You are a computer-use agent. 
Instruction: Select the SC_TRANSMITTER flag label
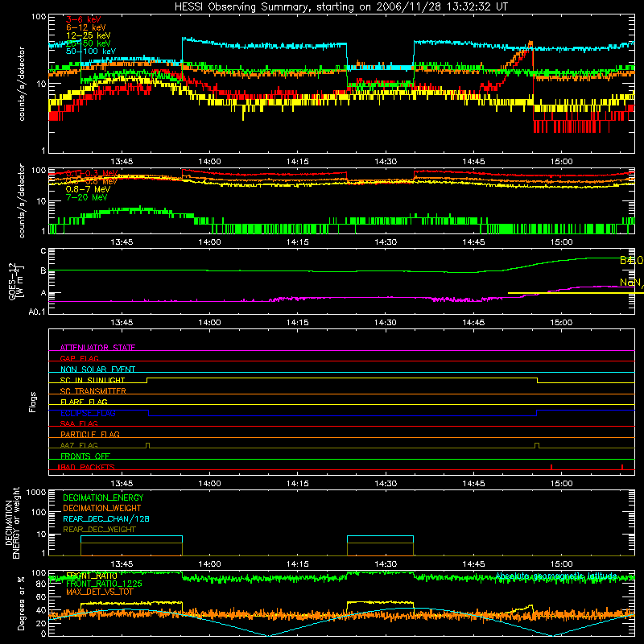click(93, 391)
